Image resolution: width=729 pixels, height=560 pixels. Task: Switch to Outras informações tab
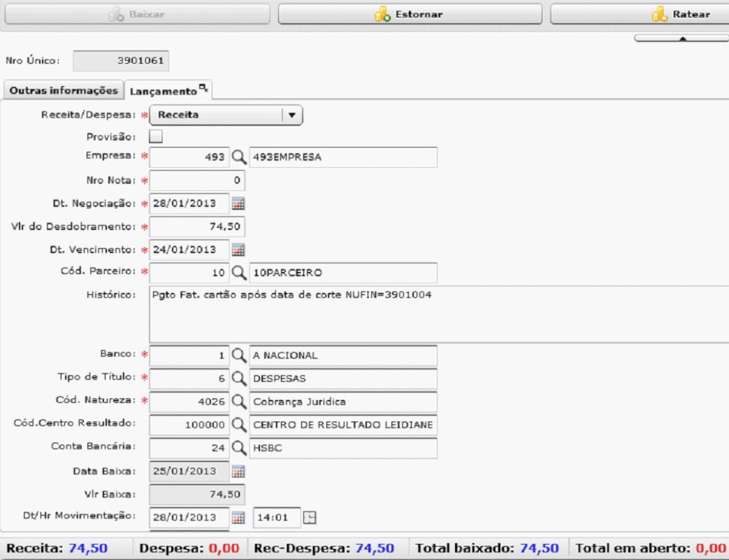[64, 90]
